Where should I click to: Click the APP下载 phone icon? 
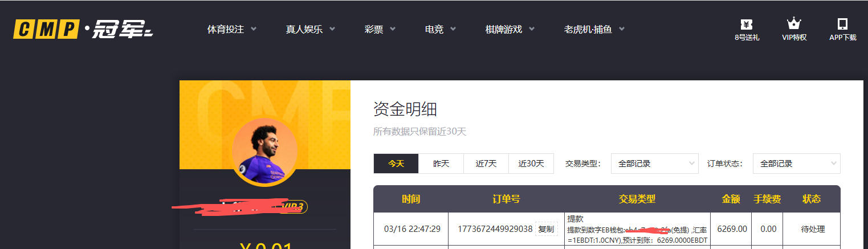842,25
